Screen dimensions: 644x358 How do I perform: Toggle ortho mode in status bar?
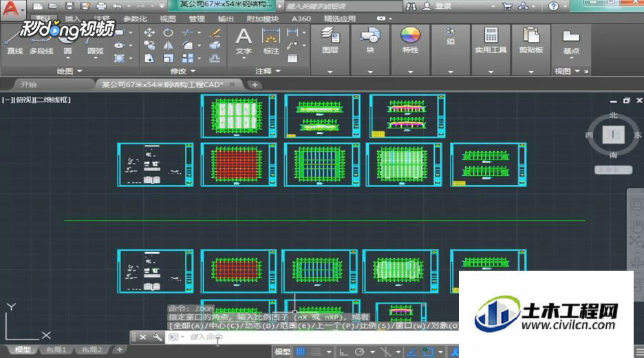pyautogui.click(x=344, y=352)
